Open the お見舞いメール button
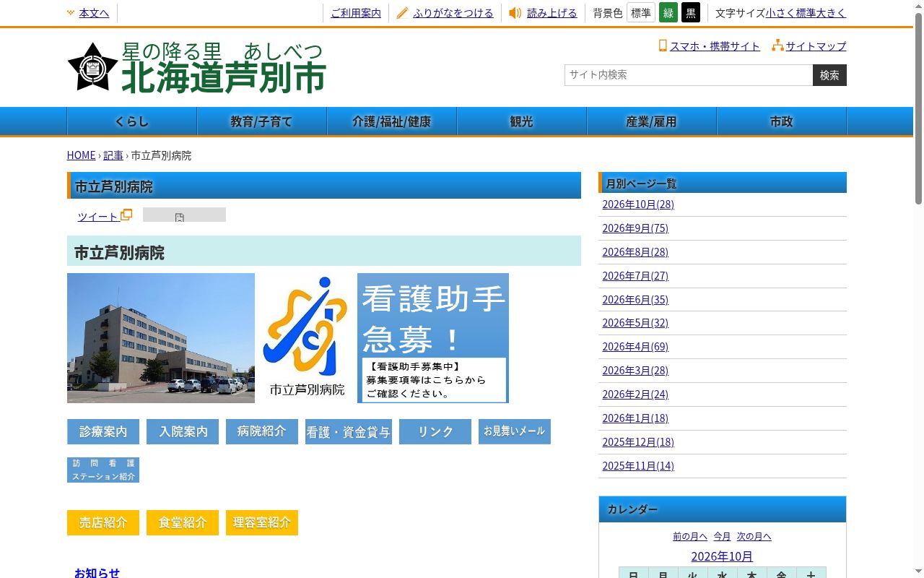Viewport: 924px width, 578px height. (x=515, y=431)
